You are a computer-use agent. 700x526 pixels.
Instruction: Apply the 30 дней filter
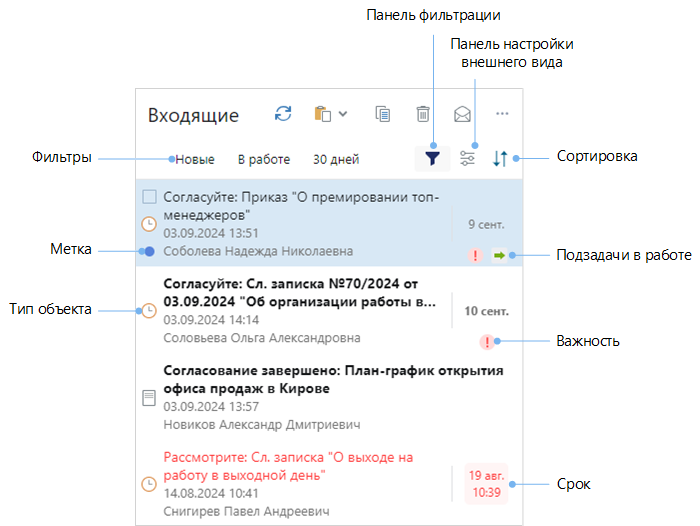tap(335, 159)
